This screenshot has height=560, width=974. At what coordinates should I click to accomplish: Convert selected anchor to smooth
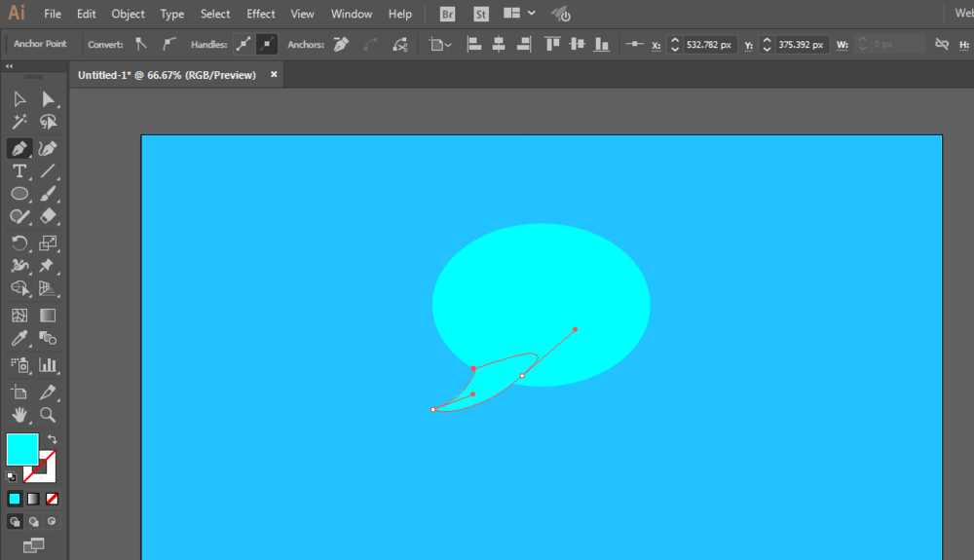169,44
